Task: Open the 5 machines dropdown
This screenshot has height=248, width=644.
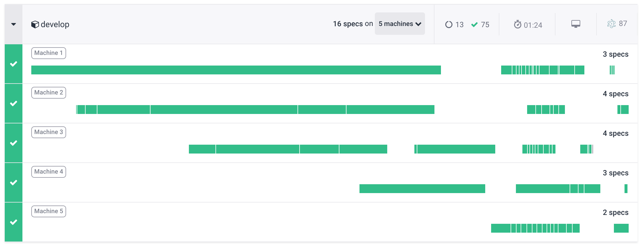Action: click(x=400, y=24)
